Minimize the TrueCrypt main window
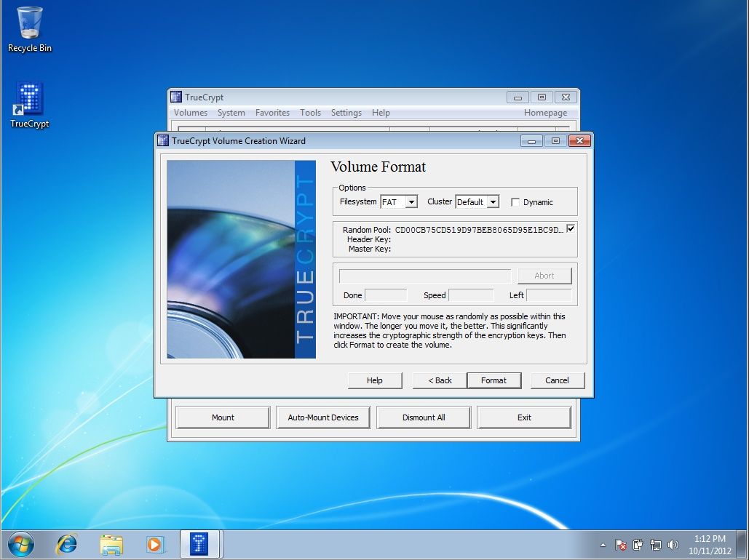This screenshot has width=749, height=560. (x=518, y=97)
